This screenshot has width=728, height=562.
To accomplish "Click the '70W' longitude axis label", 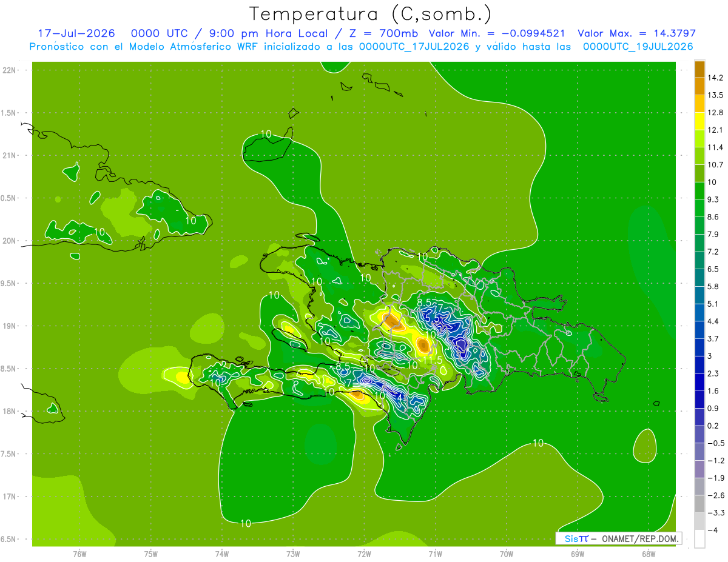I will click(x=507, y=554).
